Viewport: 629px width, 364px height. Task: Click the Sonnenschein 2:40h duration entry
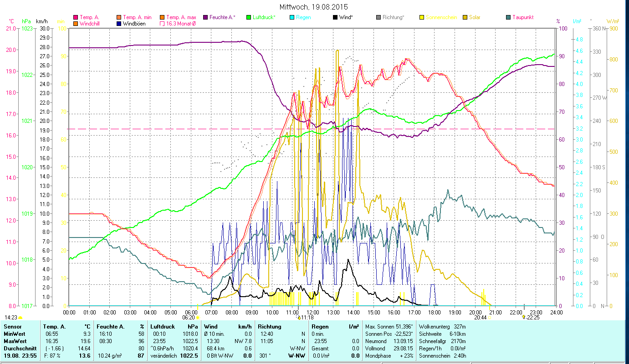pos(442,356)
